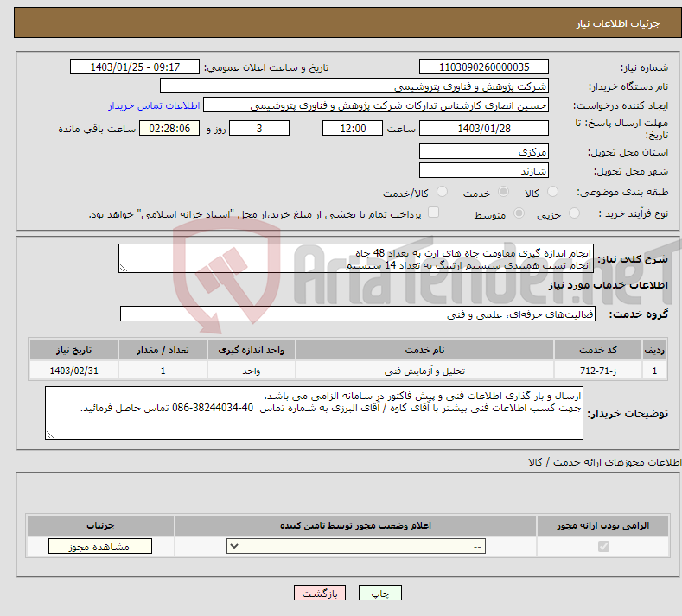The width and height of the screenshot is (682, 616).
Task: Click the شرح کلی نیاز description text area
Action: [356, 258]
